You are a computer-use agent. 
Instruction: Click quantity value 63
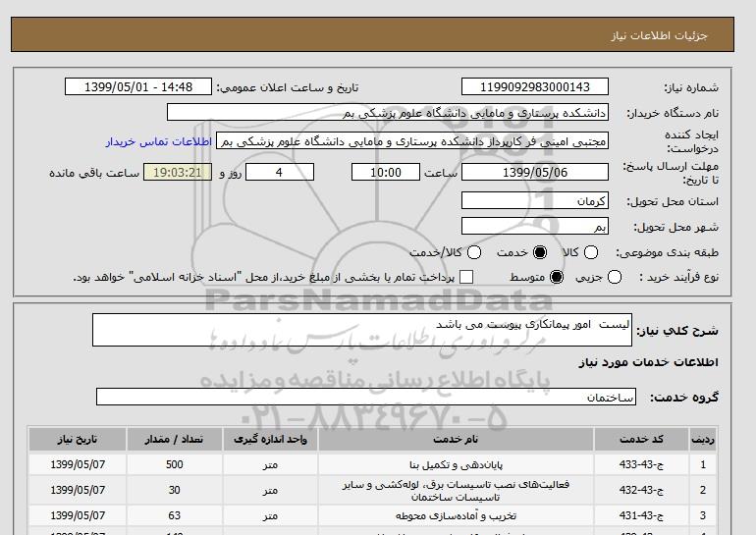tap(174, 515)
